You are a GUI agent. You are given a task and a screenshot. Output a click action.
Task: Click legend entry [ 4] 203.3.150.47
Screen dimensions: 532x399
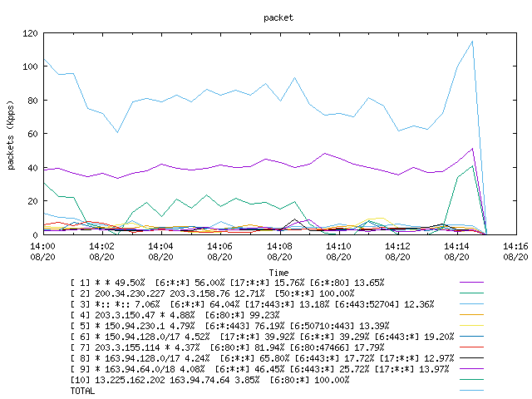[175, 315]
